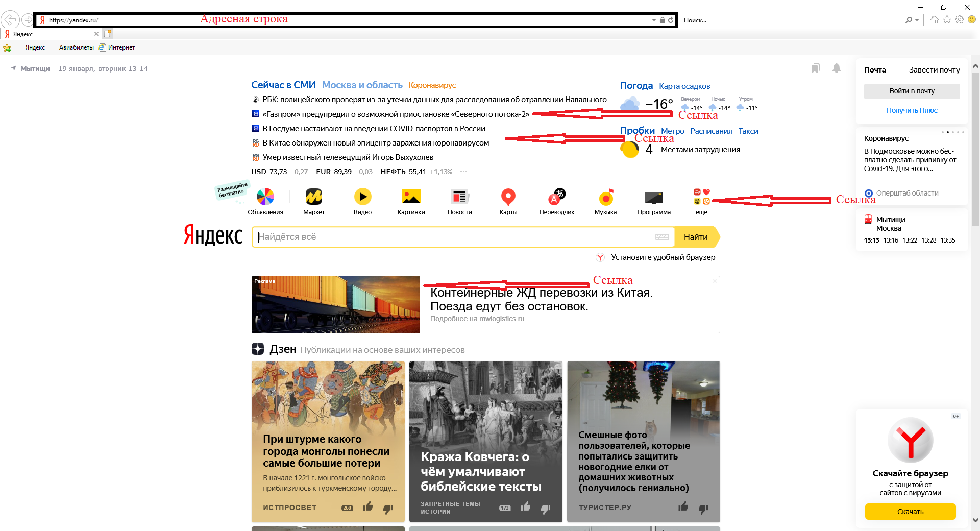Open a new browser tab
This screenshot has height=531, width=980.
click(x=107, y=34)
